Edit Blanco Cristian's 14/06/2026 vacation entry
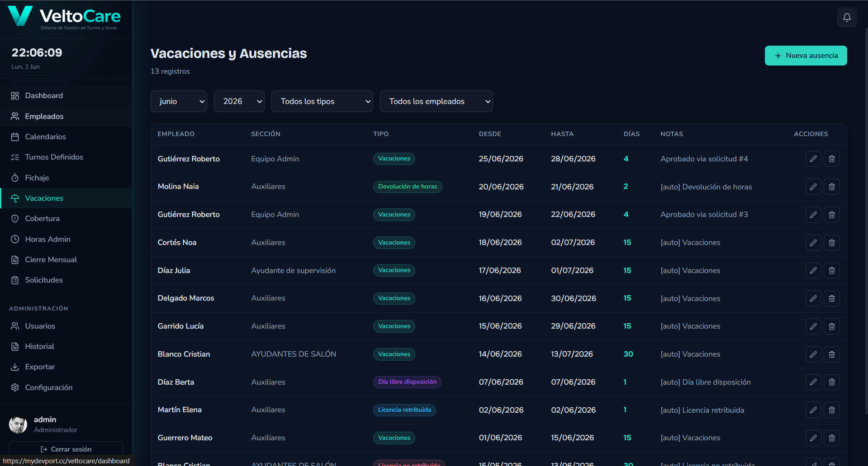Screen dimensions: 868x466 (813, 354)
